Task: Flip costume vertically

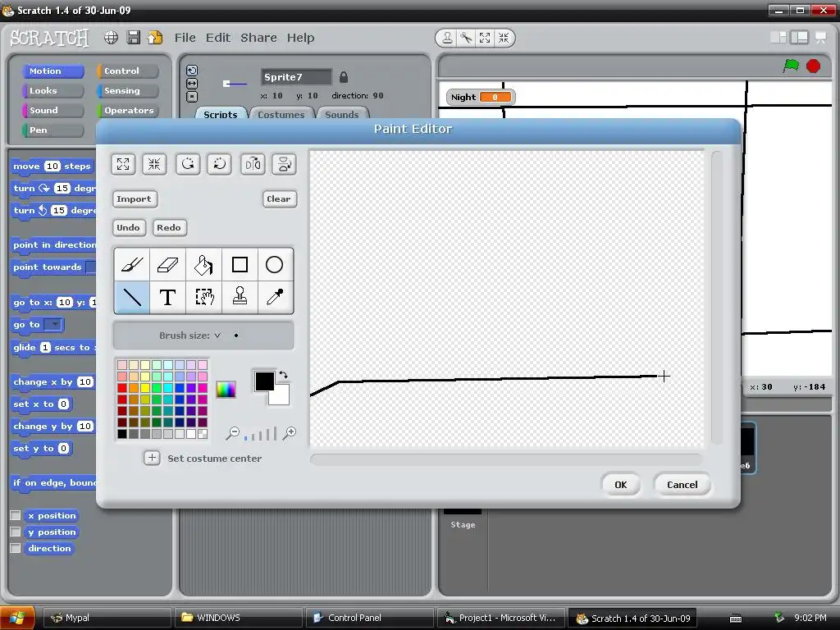Action: pos(285,164)
